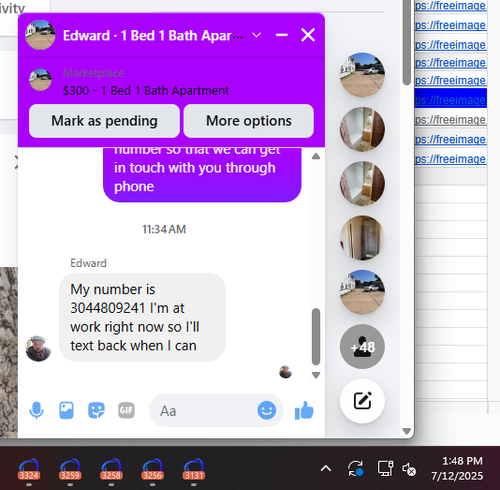Click the Aa message input field
This screenshot has height=490, width=500.
pos(205,410)
